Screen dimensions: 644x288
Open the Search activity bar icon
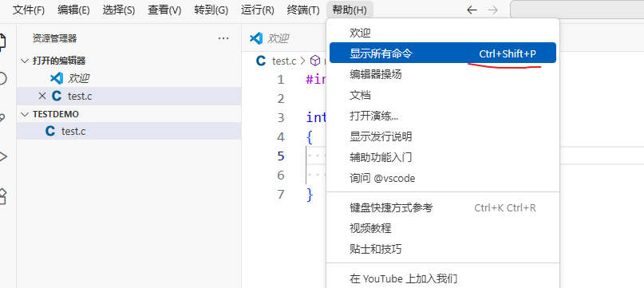2,78
